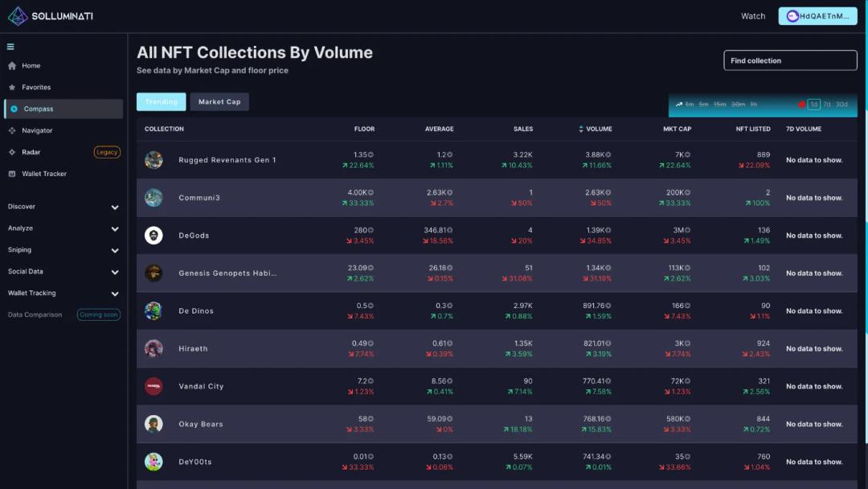The height and width of the screenshot is (489, 868).
Task: Expand the Analyze section chevron
Action: [115, 228]
